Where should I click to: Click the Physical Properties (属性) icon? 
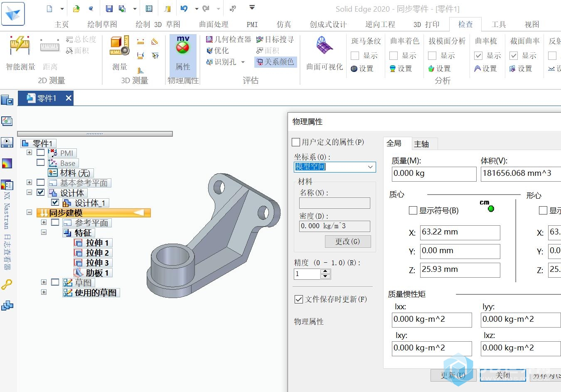[x=183, y=53]
